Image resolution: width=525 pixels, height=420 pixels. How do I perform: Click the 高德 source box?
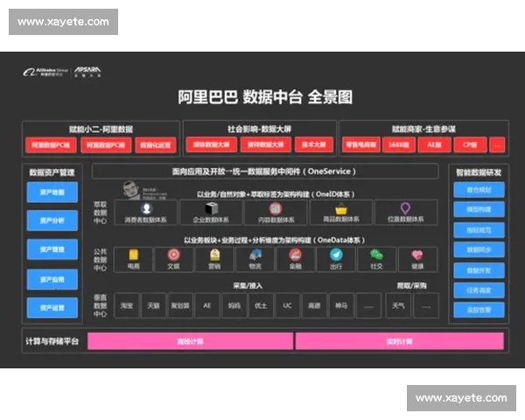tap(314, 305)
